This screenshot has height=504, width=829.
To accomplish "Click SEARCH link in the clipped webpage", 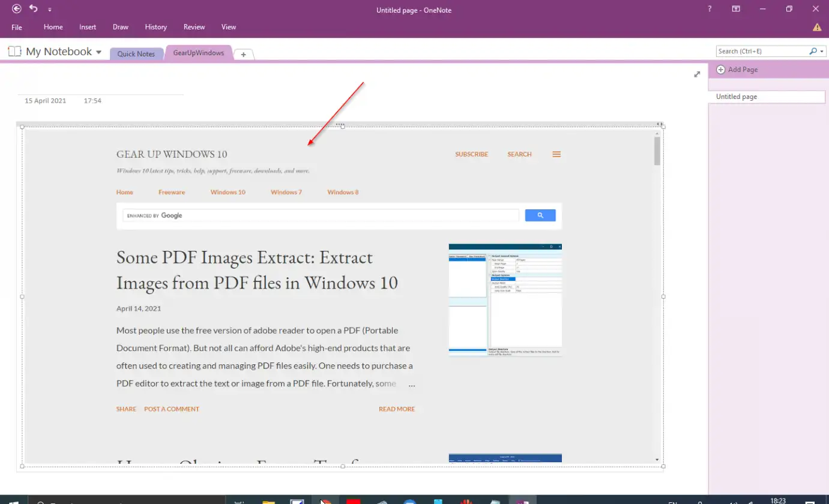I will [519, 154].
